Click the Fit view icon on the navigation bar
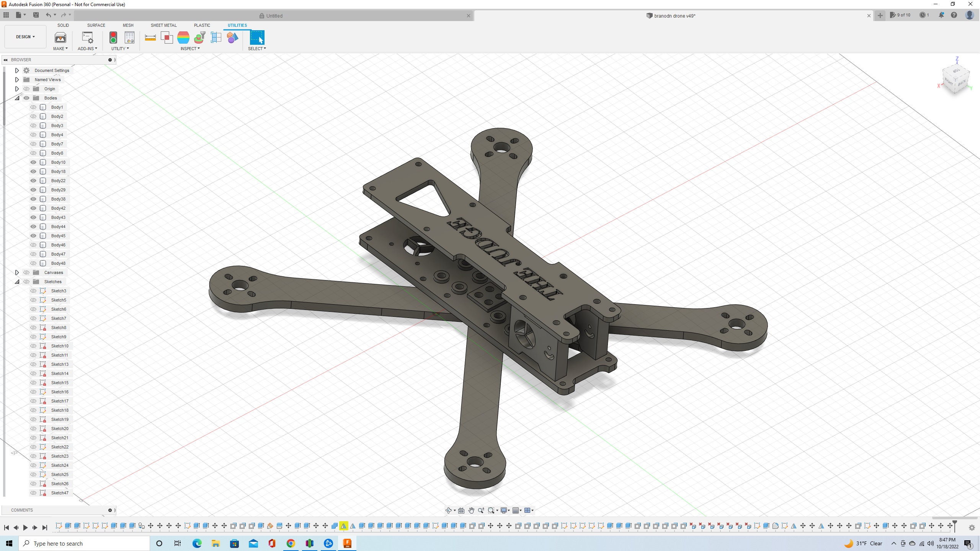980x551 pixels. [x=491, y=510]
